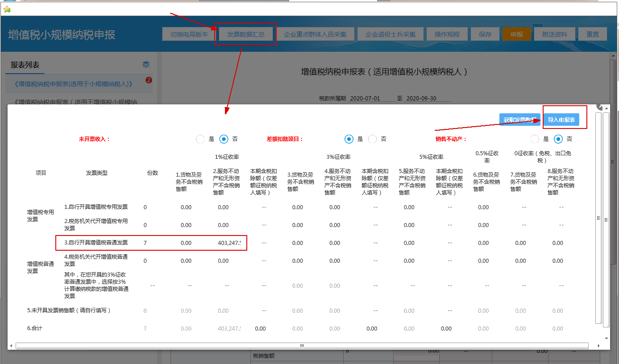Select 否 for 差额扣除项目
The image size is (619, 364).
(x=373, y=139)
